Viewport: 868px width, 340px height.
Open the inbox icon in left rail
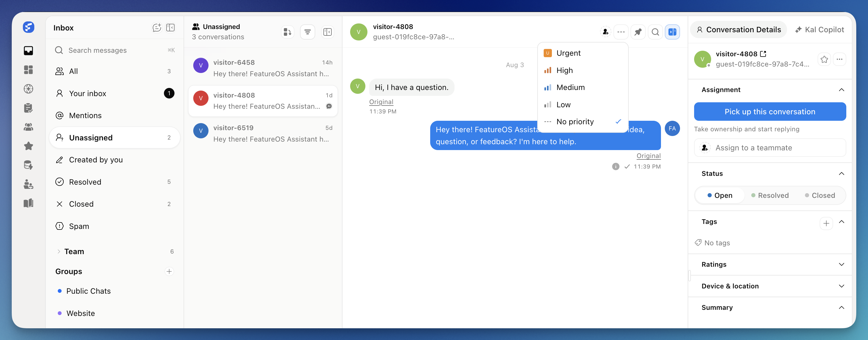pyautogui.click(x=29, y=50)
